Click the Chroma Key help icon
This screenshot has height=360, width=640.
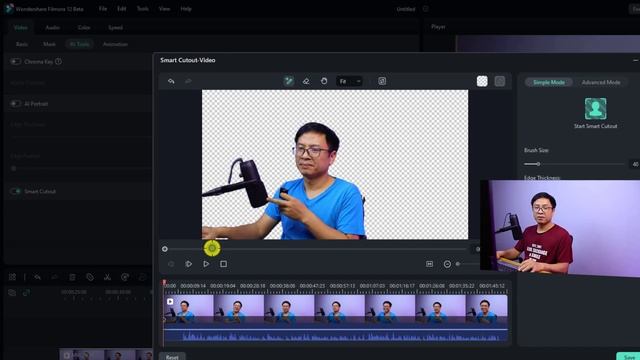click(58, 62)
